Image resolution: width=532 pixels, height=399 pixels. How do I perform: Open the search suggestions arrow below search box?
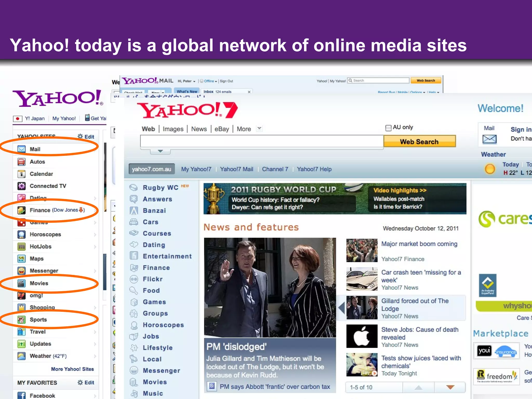160,151
